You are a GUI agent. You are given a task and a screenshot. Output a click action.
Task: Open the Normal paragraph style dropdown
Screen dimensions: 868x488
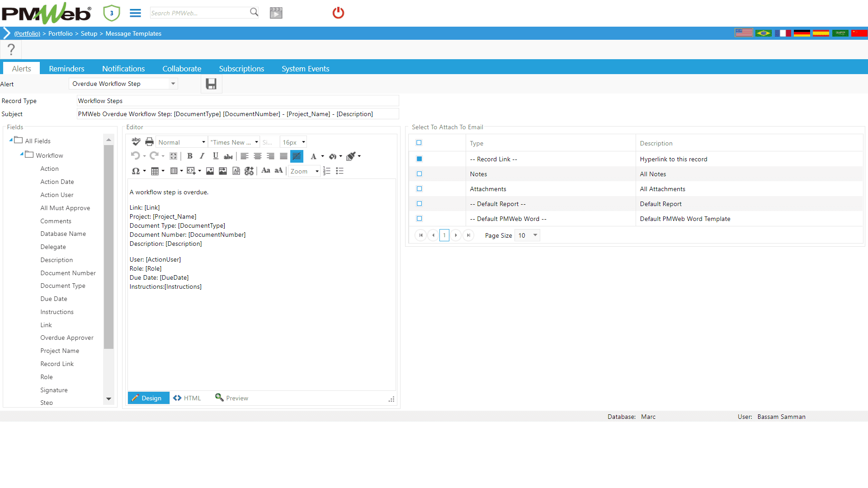pyautogui.click(x=182, y=142)
